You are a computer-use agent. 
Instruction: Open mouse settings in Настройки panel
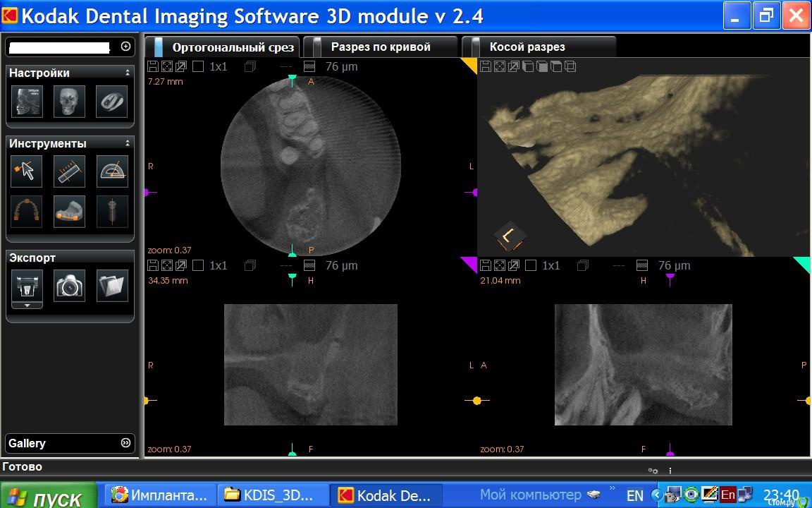[x=112, y=102]
